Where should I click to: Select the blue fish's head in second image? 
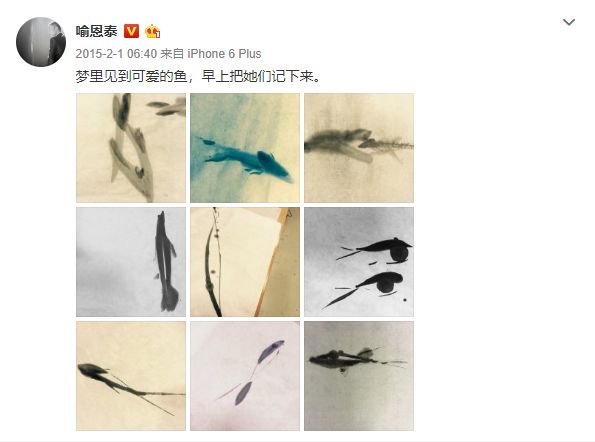(273, 164)
